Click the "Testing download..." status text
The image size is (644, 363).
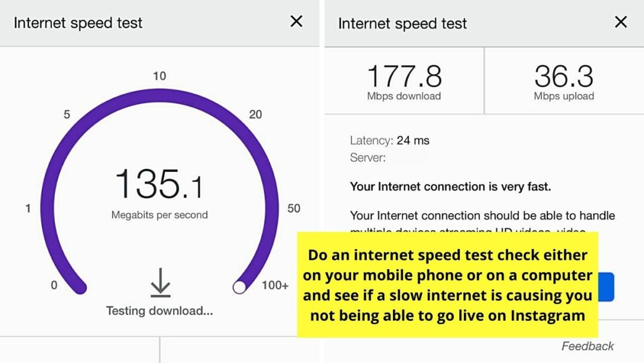[159, 310]
